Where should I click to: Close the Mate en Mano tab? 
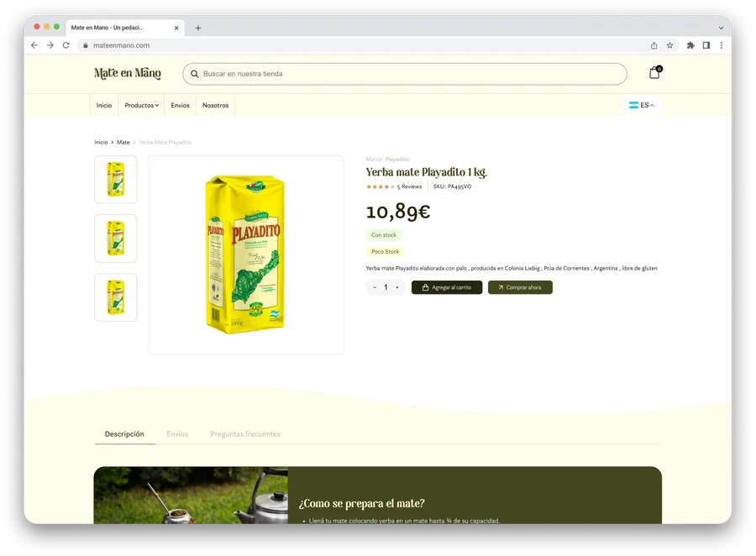(x=176, y=28)
